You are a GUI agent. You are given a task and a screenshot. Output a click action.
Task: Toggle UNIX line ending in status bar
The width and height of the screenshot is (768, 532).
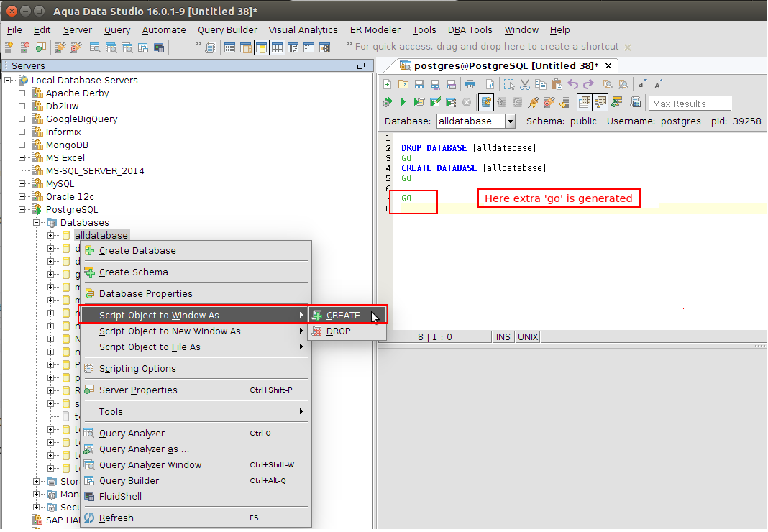pos(528,337)
